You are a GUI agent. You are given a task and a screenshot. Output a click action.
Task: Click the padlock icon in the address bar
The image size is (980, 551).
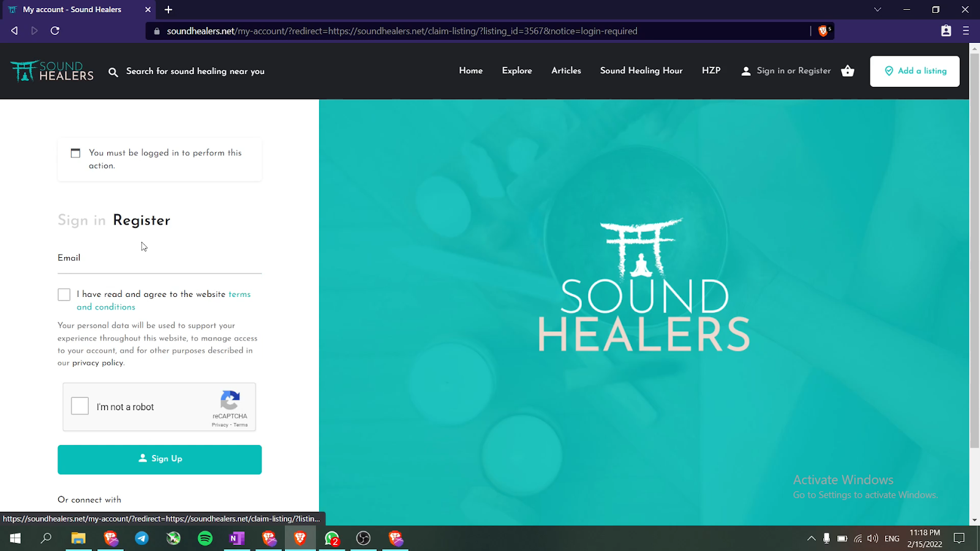(x=157, y=31)
